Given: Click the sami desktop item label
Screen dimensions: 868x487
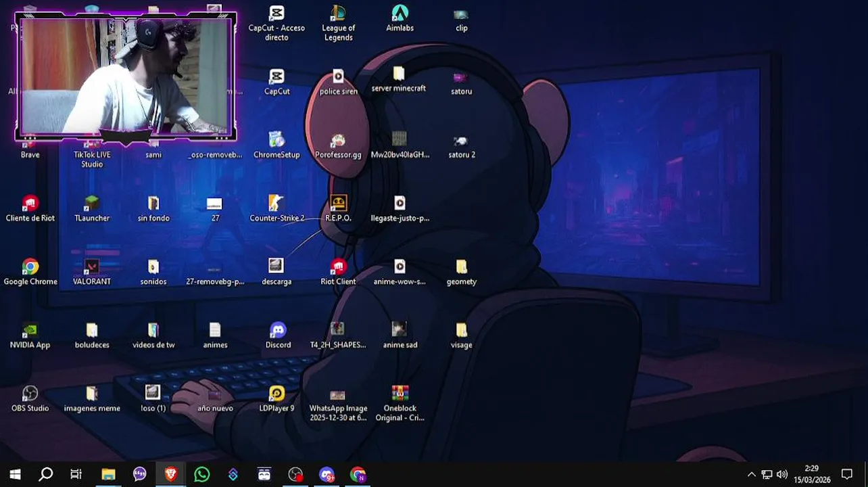Looking at the screenshot, I should 153,155.
